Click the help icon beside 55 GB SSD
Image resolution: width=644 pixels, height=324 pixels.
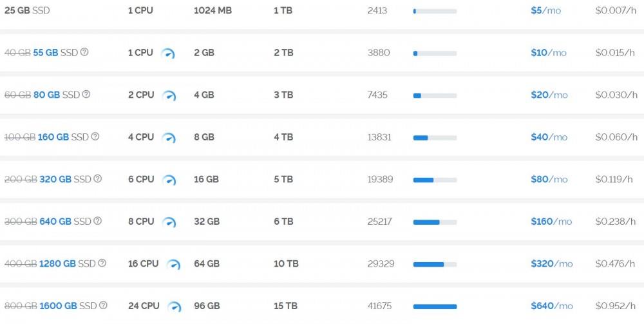click(84, 52)
